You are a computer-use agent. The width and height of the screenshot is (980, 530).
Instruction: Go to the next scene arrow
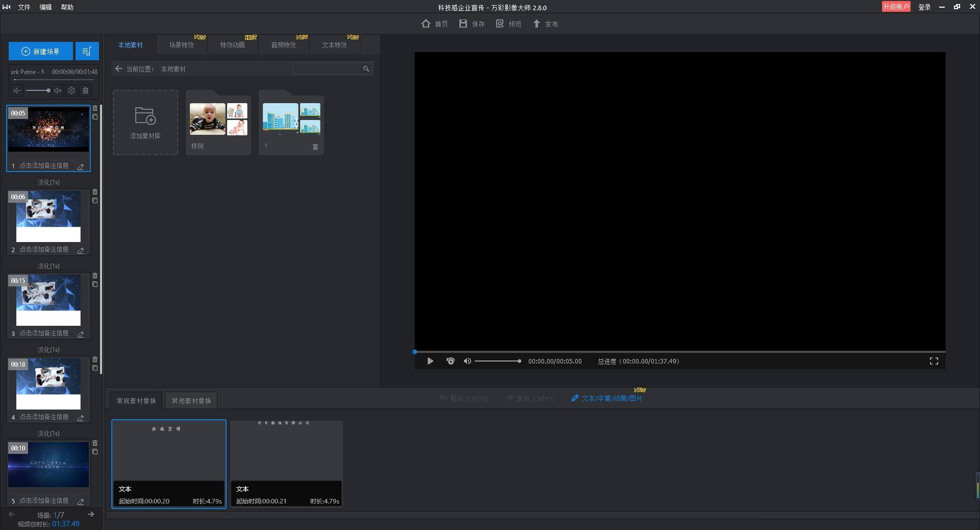[x=91, y=514]
